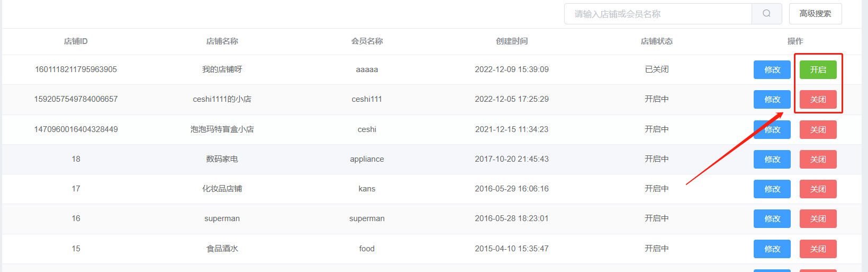Edit the 我的店铺呀 store via 修改
Screen dimensions: 868x272
coord(772,69)
